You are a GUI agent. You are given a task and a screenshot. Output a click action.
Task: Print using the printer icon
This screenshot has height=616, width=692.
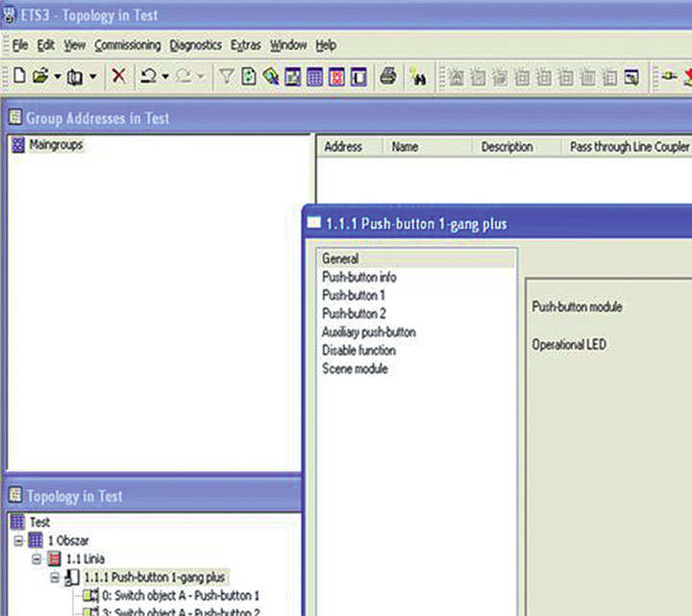[x=388, y=76]
